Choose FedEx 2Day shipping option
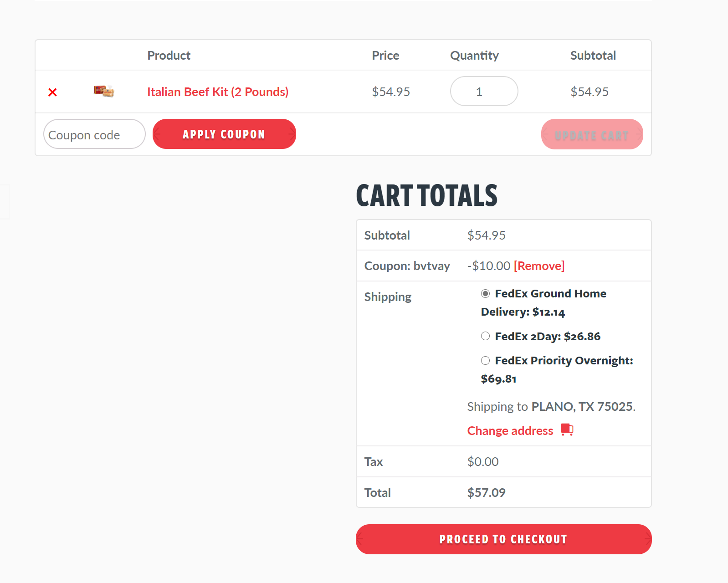This screenshot has height=583, width=728. pos(485,336)
